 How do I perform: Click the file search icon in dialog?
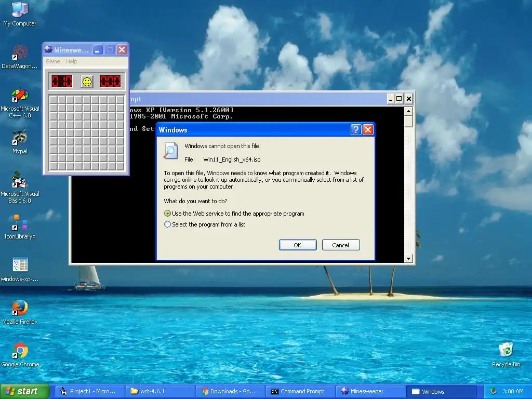click(x=170, y=151)
